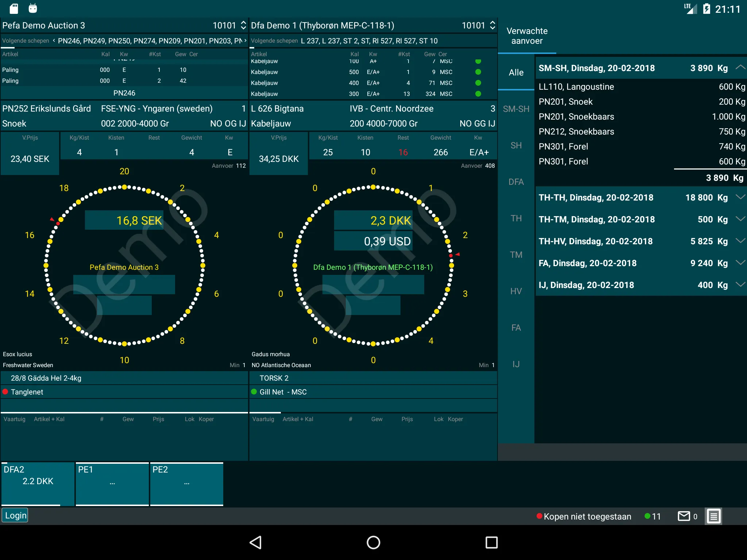The width and height of the screenshot is (747, 560).
Task: Tap the Android home navigation button
Action: pos(373,542)
